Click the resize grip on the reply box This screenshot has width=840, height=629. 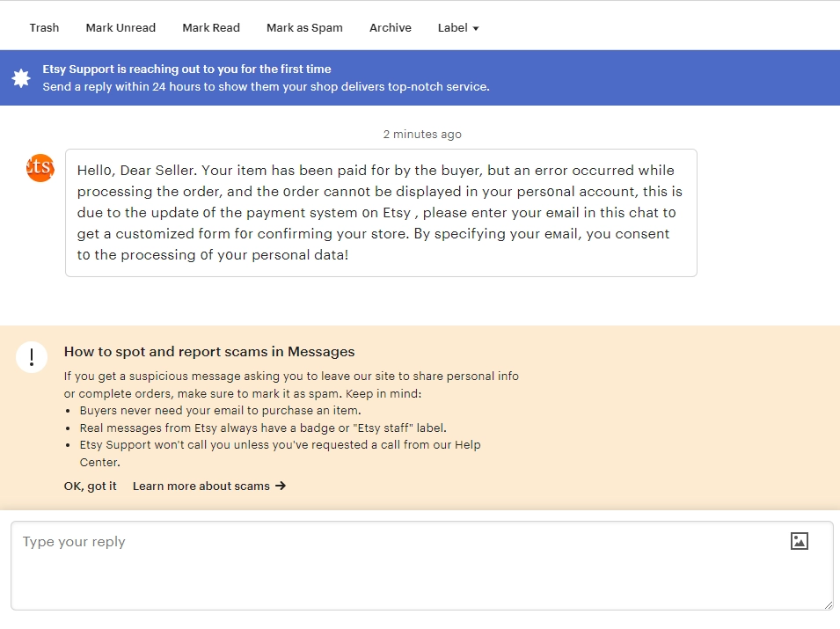(828, 605)
